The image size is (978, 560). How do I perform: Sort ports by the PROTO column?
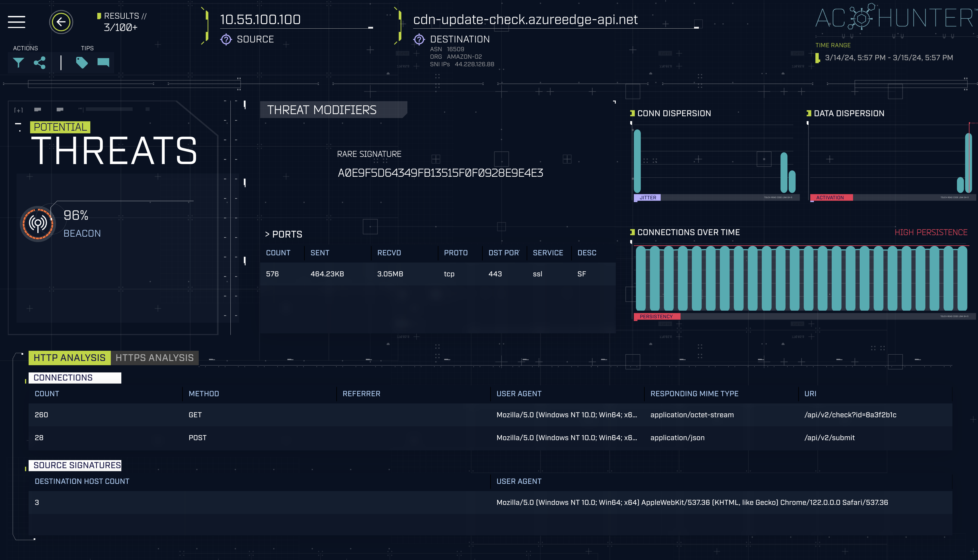pyautogui.click(x=456, y=253)
